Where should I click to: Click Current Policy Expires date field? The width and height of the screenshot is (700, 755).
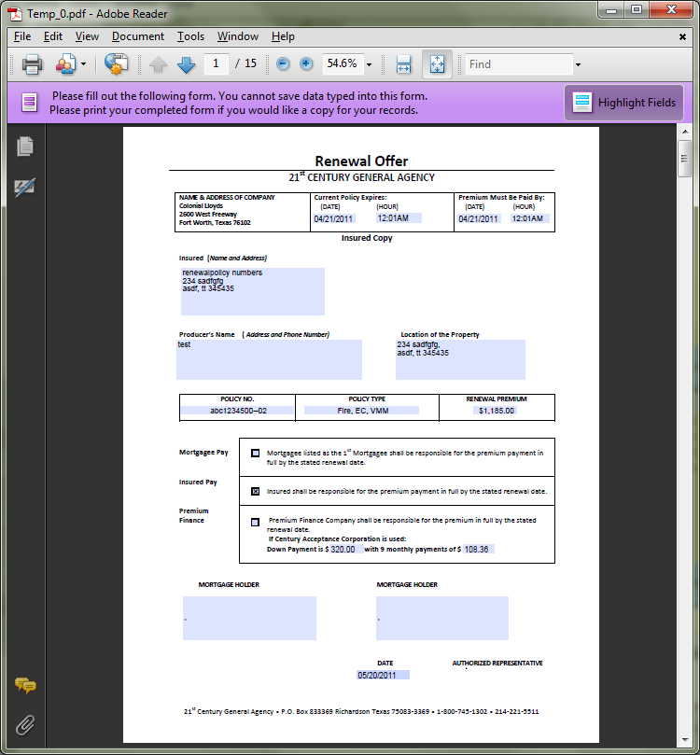pos(334,218)
